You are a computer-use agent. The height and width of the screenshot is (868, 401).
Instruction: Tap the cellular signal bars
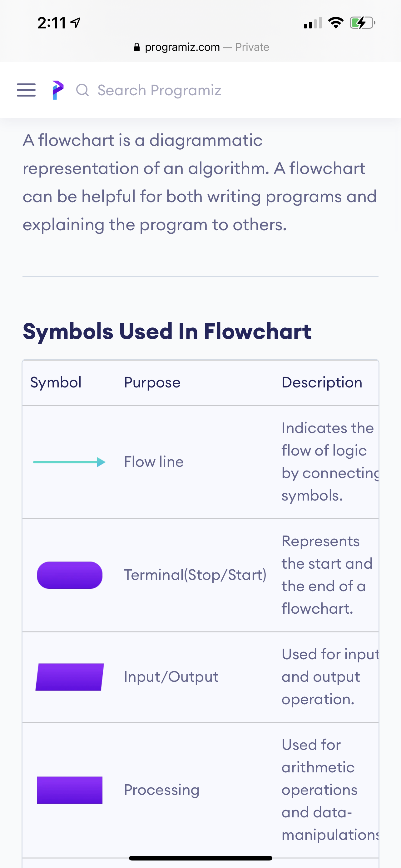click(313, 23)
